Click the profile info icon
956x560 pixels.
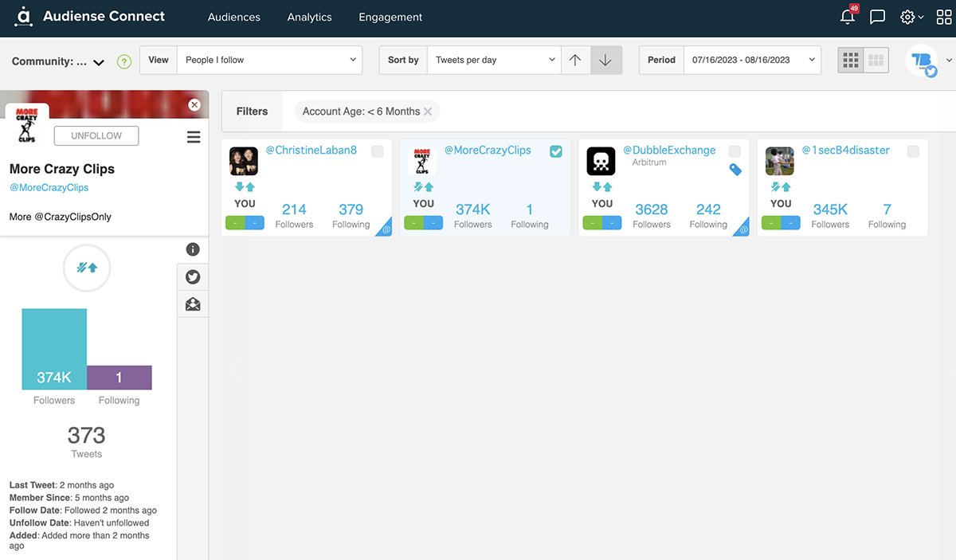pyautogui.click(x=193, y=249)
